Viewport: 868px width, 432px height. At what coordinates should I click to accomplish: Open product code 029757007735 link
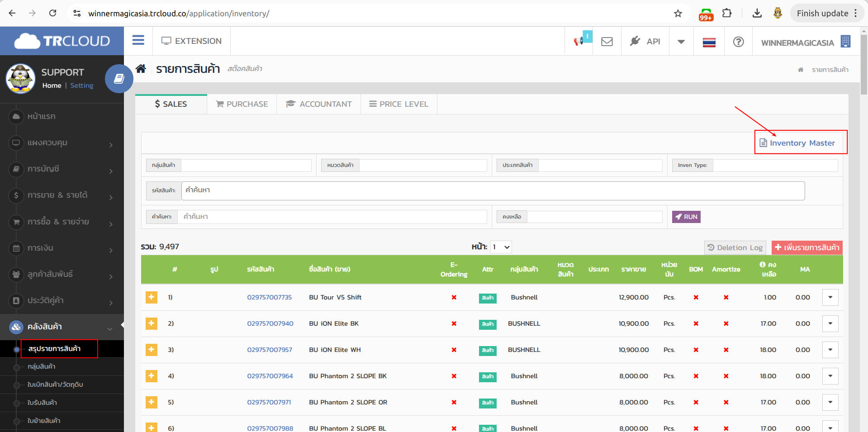click(x=270, y=297)
